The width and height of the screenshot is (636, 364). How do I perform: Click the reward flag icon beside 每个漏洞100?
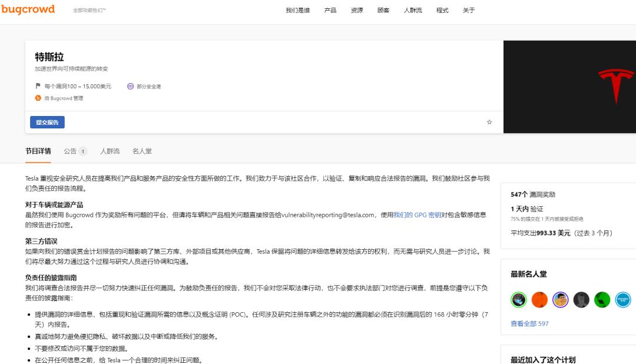pyautogui.click(x=39, y=85)
